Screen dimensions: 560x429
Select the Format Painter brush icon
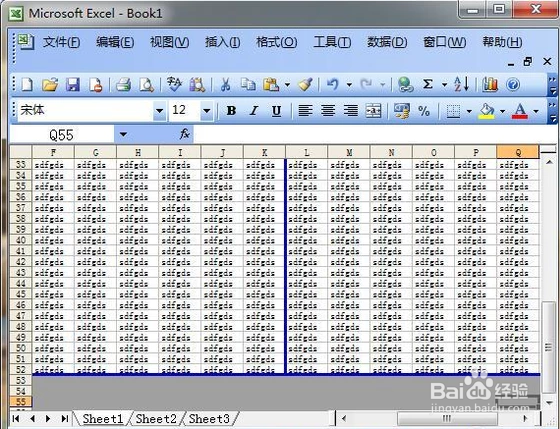tap(305, 85)
